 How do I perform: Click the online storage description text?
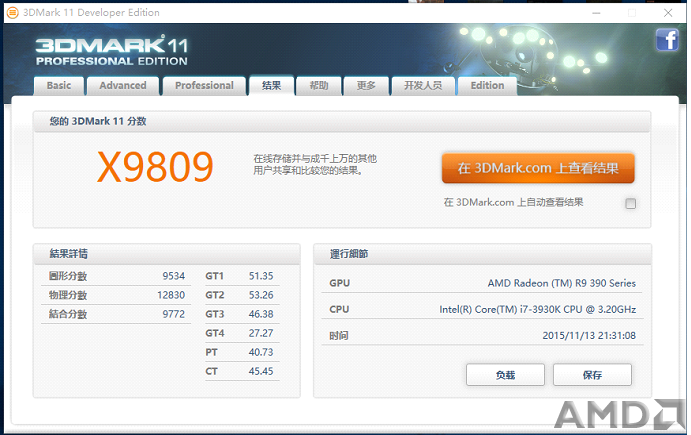tap(315, 164)
